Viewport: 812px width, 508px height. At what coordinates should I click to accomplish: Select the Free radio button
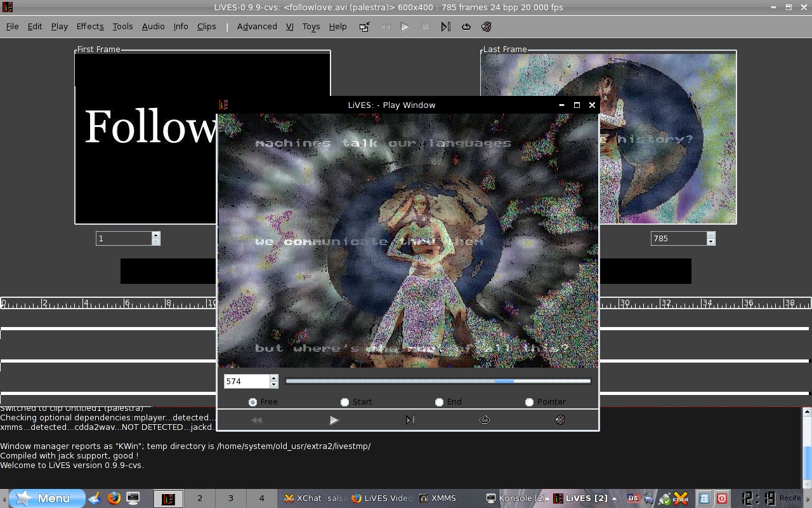click(253, 402)
